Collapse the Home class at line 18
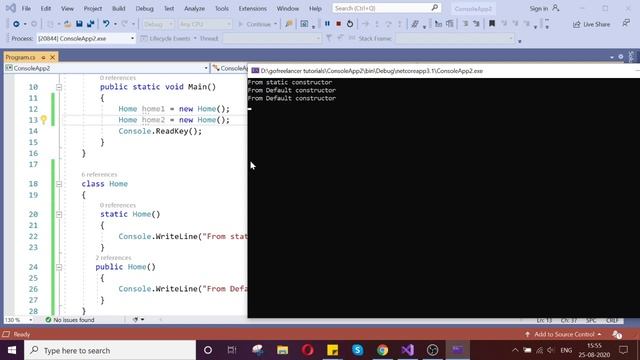The width and height of the screenshot is (640, 360). coord(59,184)
